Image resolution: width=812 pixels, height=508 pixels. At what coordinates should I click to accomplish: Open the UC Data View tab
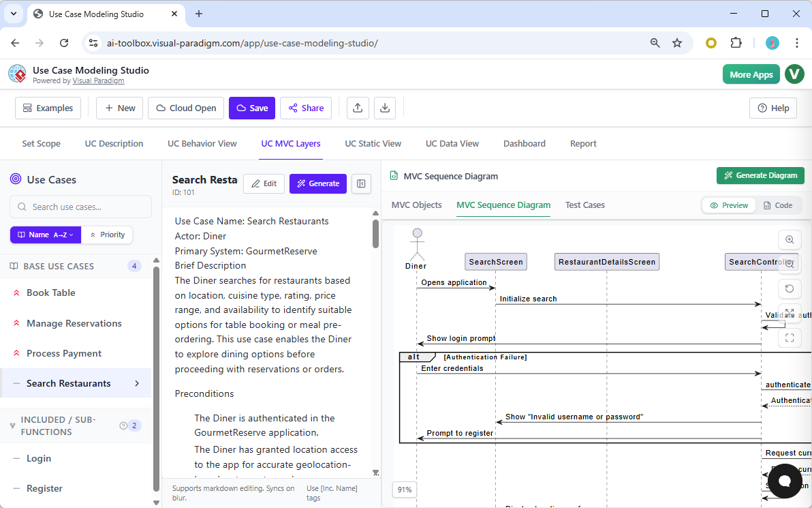[x=452, y=143]
